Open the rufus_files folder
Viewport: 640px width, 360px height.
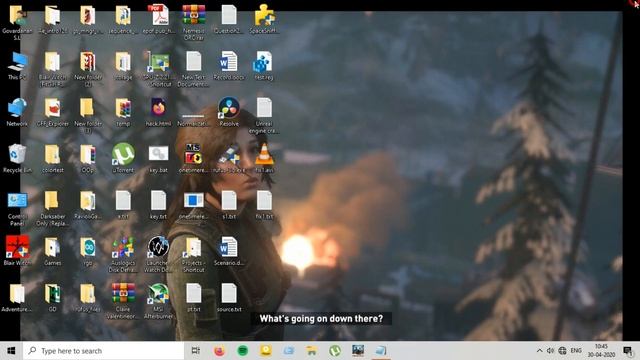[88, 298]
